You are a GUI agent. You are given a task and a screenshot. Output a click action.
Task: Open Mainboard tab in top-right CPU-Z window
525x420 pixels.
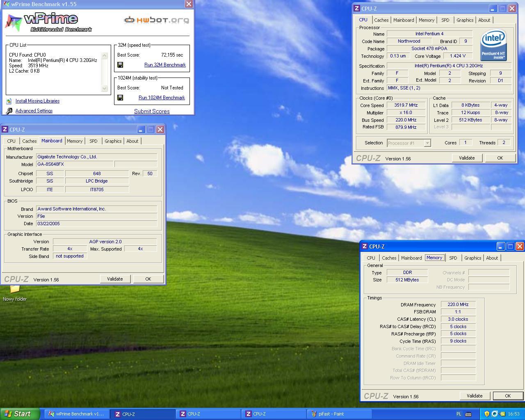click(404, 20)
